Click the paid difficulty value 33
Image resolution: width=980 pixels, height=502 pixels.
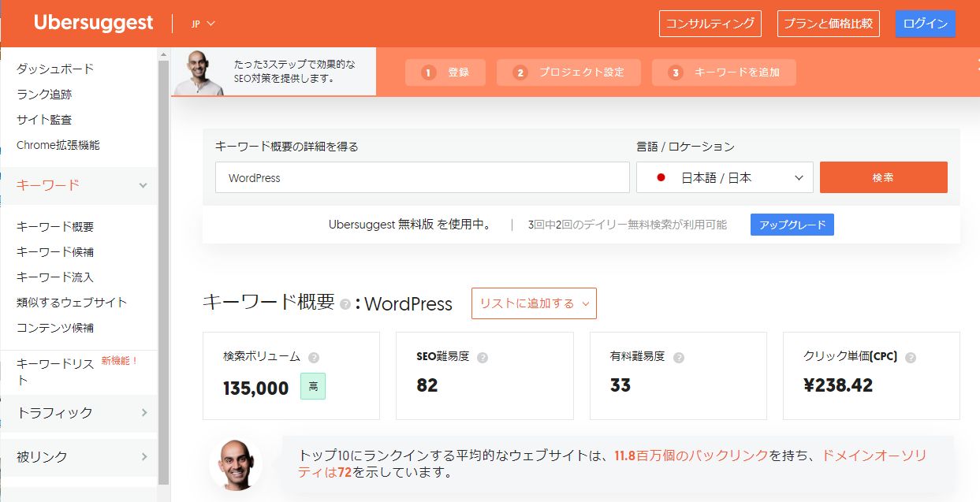[x=620, y=385]
